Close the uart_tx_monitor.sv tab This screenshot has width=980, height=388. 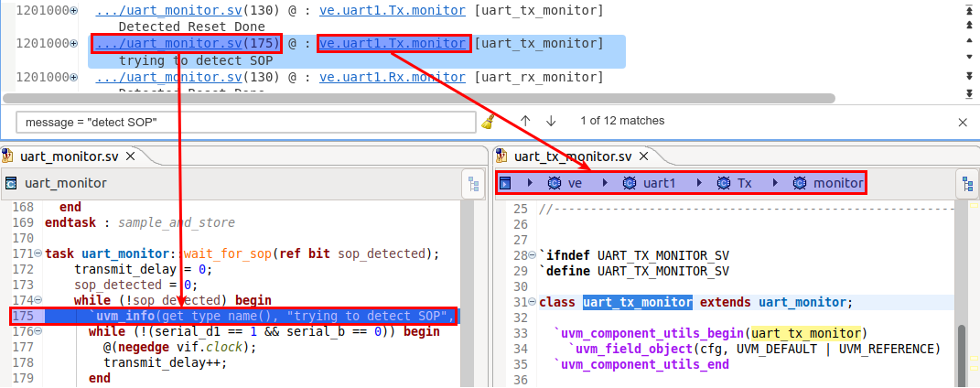point(643,156)
